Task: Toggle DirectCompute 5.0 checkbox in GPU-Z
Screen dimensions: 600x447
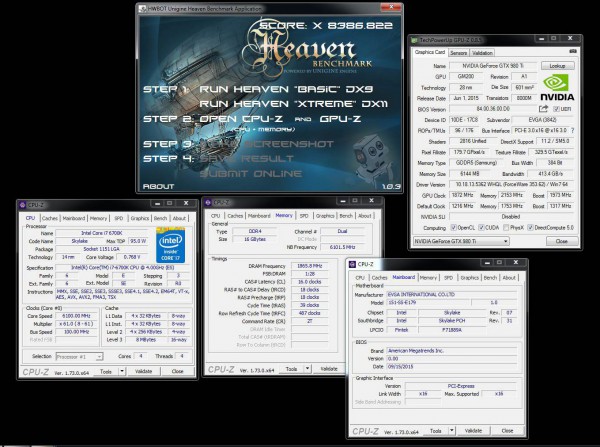Action: pos(530,228)
